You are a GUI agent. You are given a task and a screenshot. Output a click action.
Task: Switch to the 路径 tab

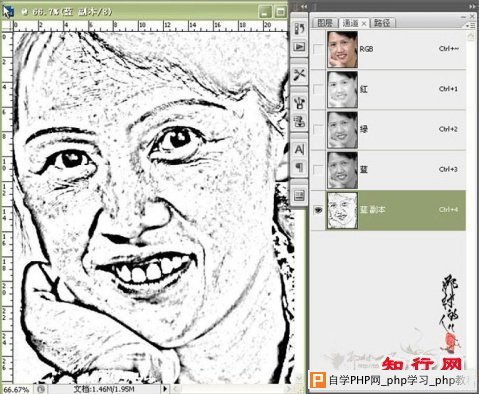382,23
